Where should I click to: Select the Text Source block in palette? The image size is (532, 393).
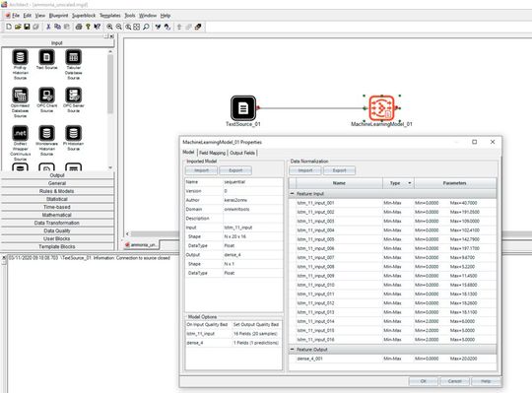[x=47, y=57]
